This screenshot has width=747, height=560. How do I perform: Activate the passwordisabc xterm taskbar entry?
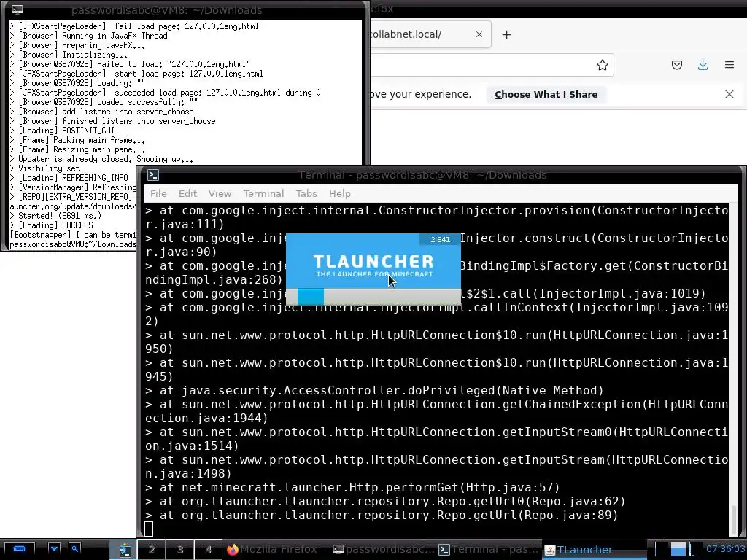(382, 550)
